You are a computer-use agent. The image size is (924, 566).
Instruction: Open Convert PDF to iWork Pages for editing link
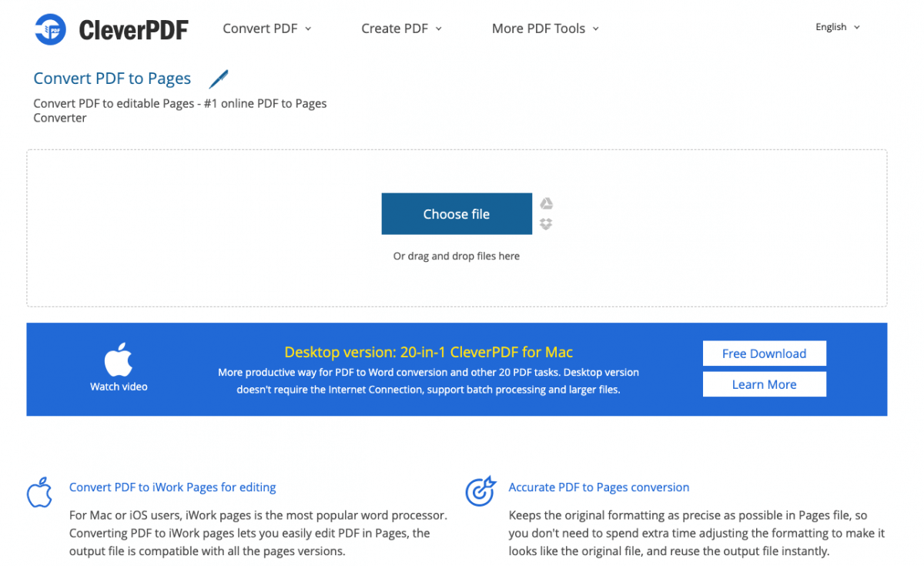pyautogui.click(x=172, y=487)
